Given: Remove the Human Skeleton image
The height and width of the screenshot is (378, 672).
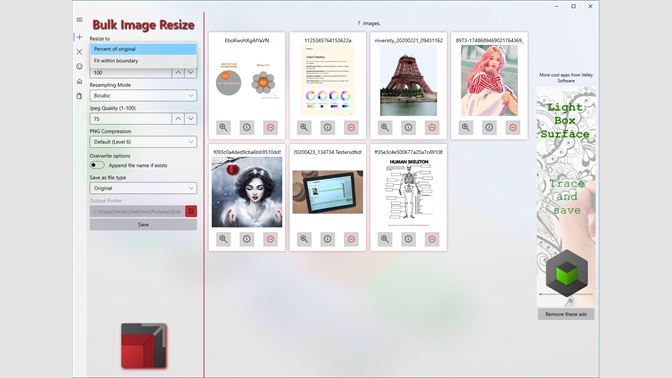Looking at the screenshot, I should (x=432, y=239).
